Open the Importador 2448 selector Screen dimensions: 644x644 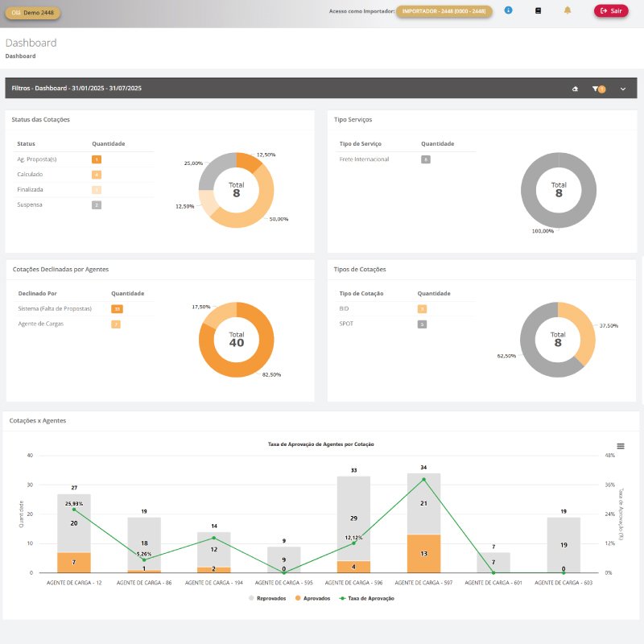444,11
